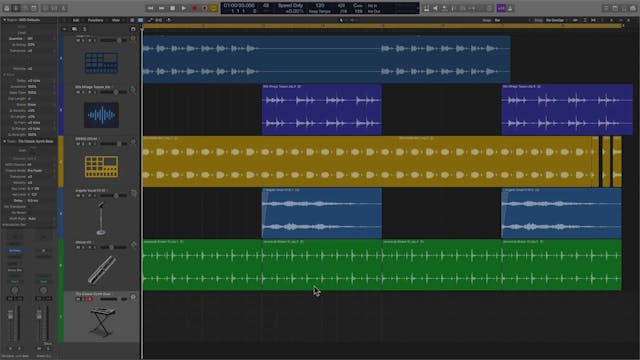Toggle the Show Flex button
The image size is (640, 360).
click(159, 20)
